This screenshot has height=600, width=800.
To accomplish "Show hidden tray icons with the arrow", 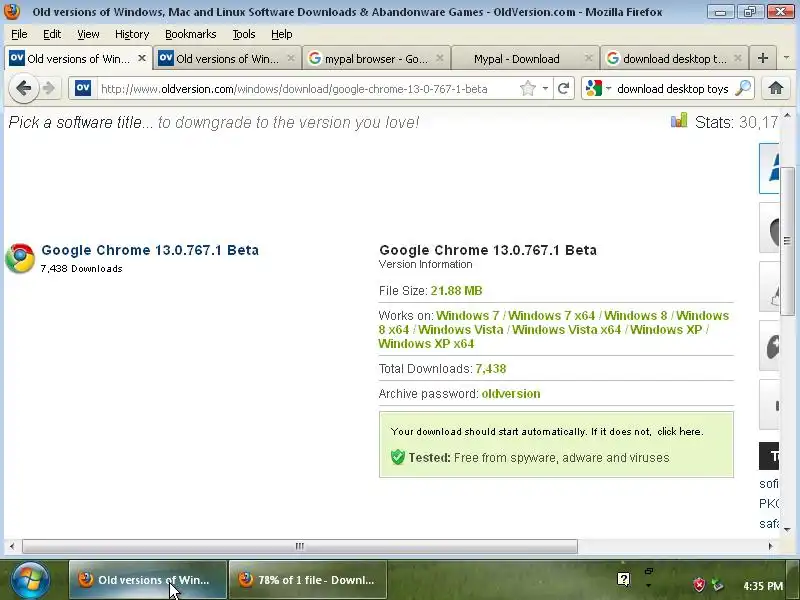I will click(648, 585).
